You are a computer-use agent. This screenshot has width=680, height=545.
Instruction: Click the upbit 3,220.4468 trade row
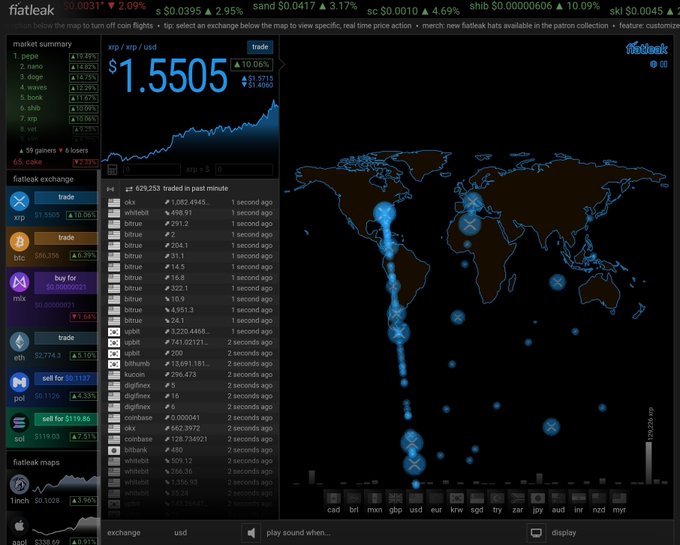(x=190, y=332)
